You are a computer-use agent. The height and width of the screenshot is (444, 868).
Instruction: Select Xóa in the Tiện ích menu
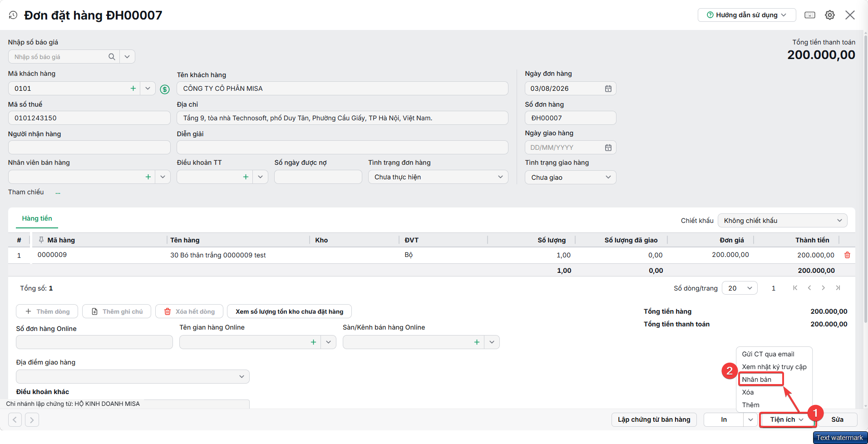(774, 392)
